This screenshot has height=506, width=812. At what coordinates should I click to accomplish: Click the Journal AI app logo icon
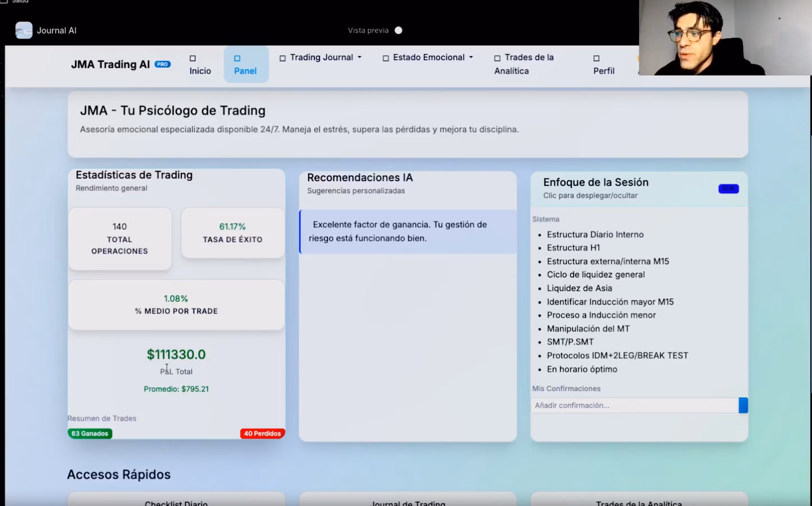(x=24, y=31)
